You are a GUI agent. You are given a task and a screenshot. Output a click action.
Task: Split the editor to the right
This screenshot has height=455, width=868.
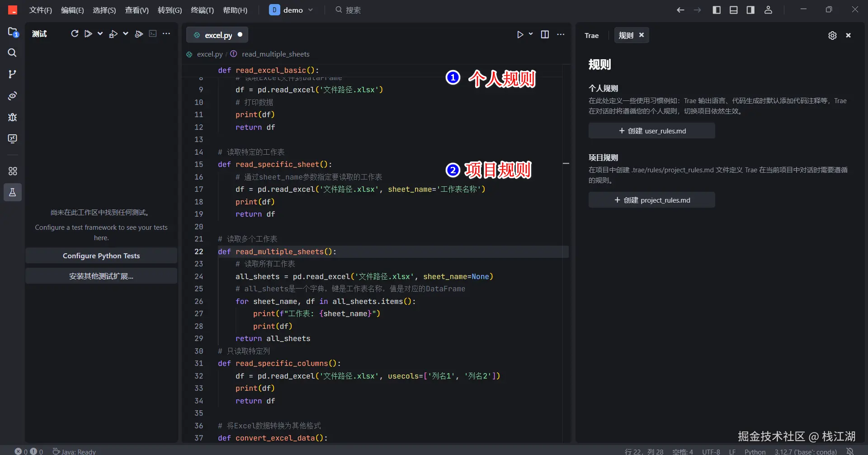coord(545,34)
